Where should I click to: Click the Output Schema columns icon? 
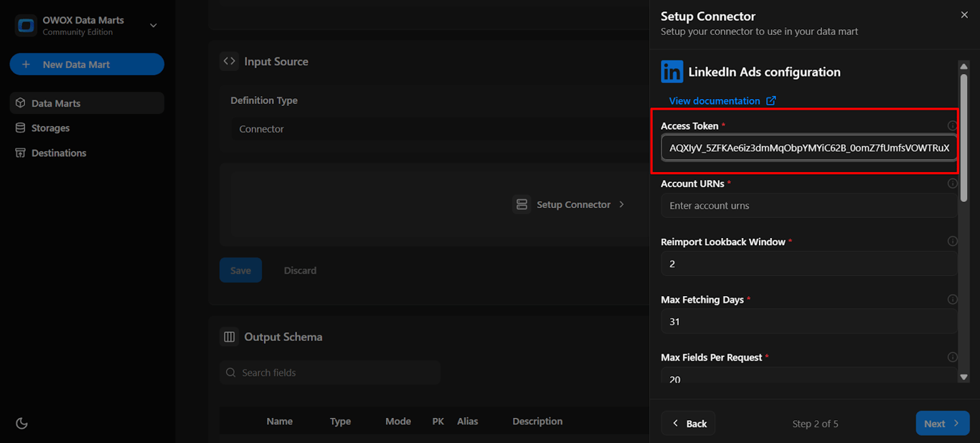click(x=230, y=337)
